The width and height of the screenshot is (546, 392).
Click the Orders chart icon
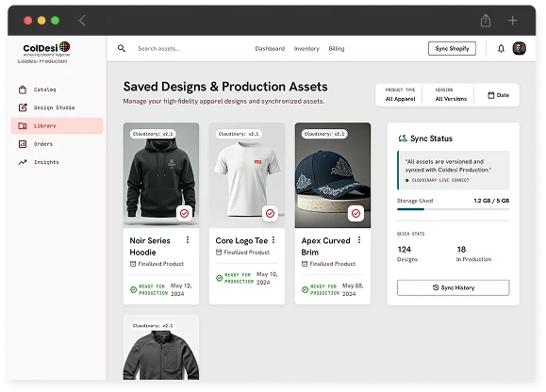click(x=23, y=144)
